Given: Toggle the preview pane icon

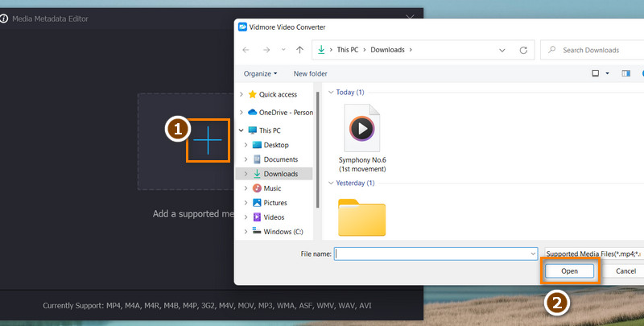Looking at the screenshot, I should [625, 73].
